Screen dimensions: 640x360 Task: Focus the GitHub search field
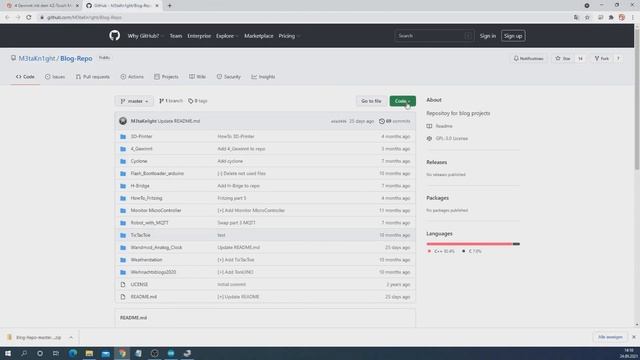[x=434, y=36]
